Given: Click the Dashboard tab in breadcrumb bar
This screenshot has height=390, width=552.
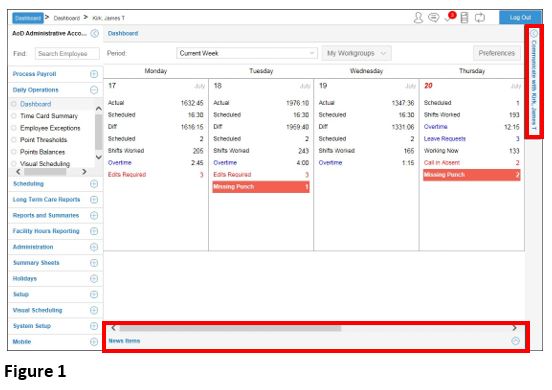Looking at the screenshot, I should [x=28, y=18].
